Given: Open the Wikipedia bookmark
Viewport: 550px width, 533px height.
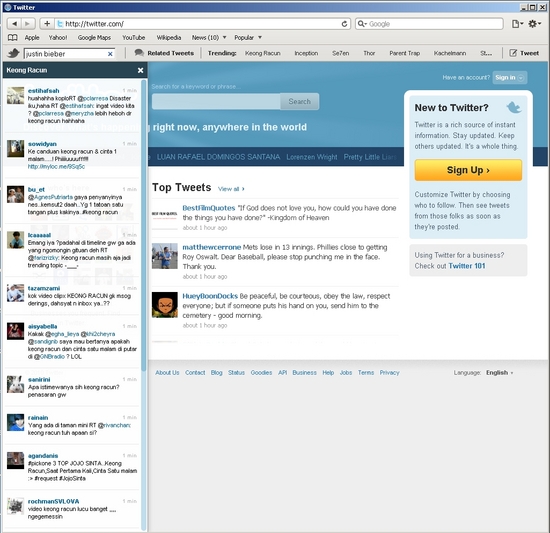Looking at the screenshot, I should 169,38.
